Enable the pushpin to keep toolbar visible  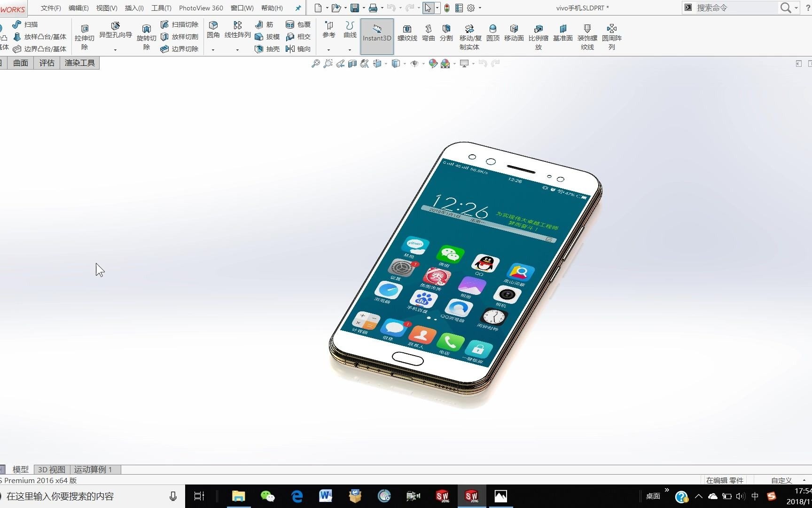(x=298, y=8)
